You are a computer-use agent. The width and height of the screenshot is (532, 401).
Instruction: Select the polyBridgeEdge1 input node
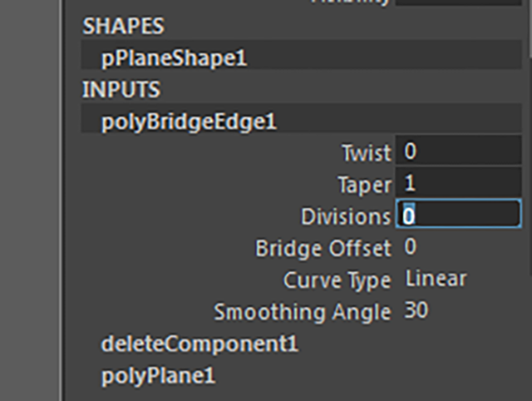[189, 122]
